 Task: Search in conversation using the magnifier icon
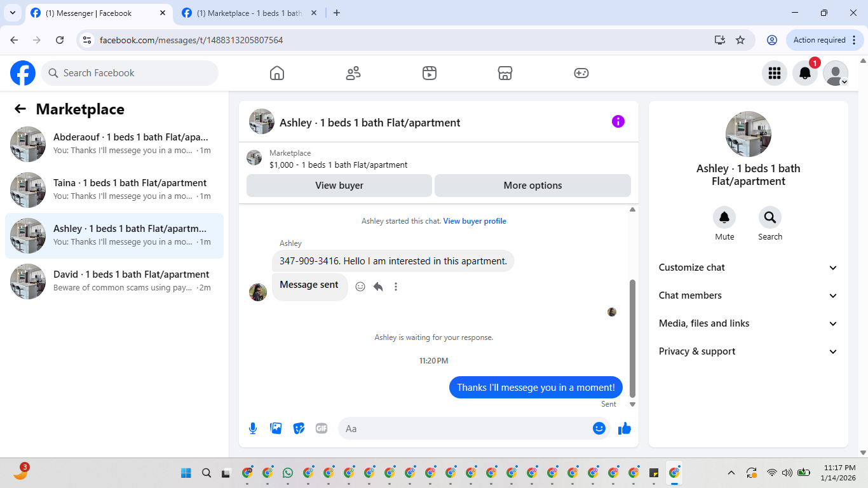click(x=770, y=218)
